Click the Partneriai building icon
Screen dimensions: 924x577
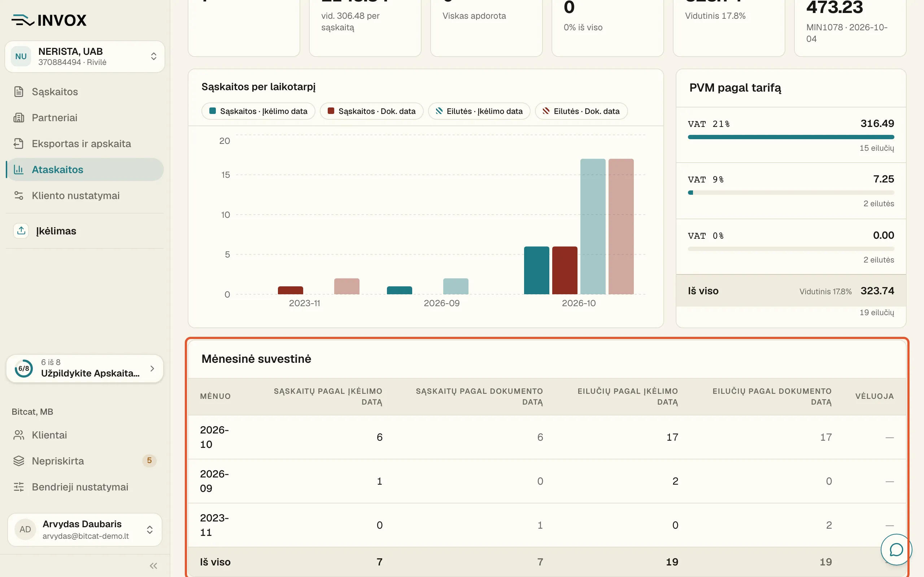pyautogui.click(x=19, y=118)
